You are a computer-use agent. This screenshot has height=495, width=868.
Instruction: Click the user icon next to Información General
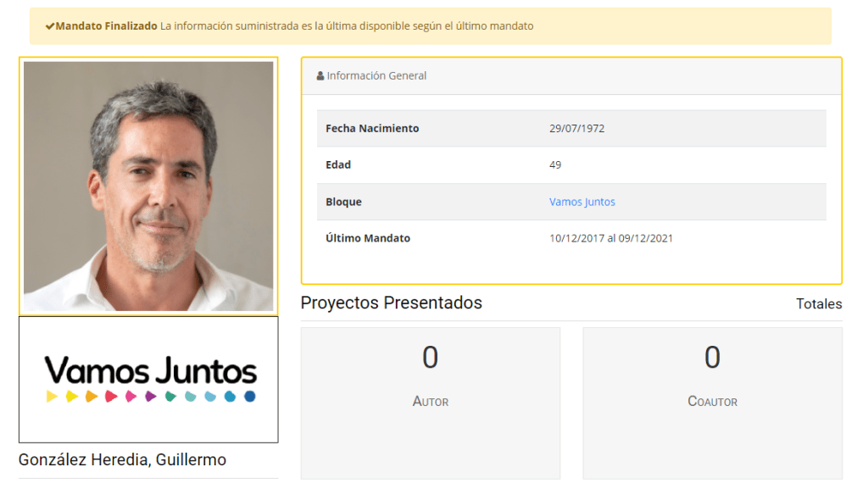click(320, 76)
